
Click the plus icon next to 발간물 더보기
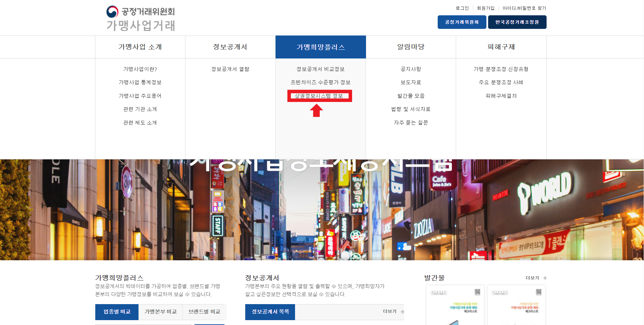546,278
